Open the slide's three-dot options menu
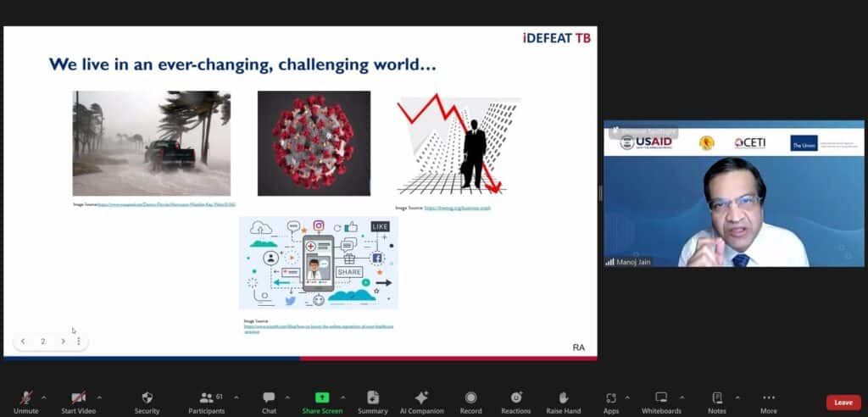The height and width of the screenshot is (417, 868). point(79,342)
